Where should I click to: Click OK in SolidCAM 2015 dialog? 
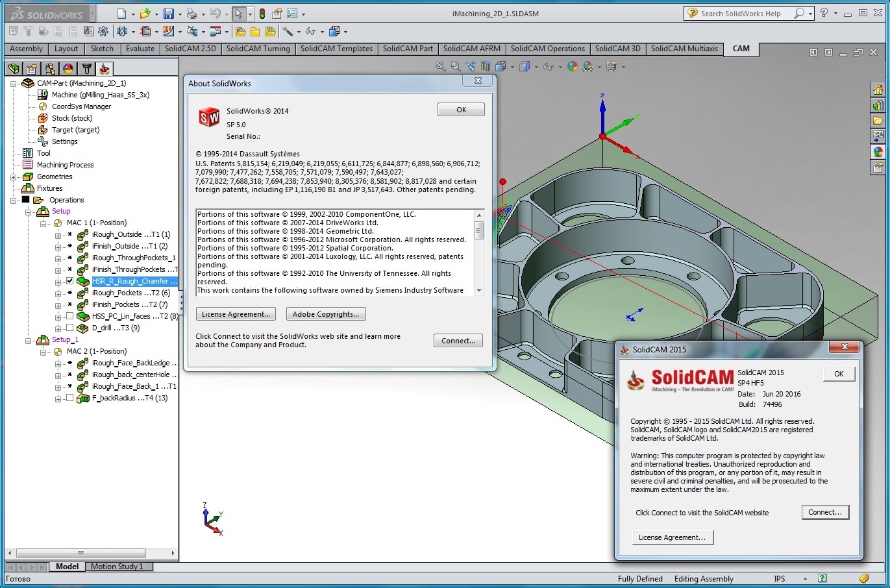point(839,374)
